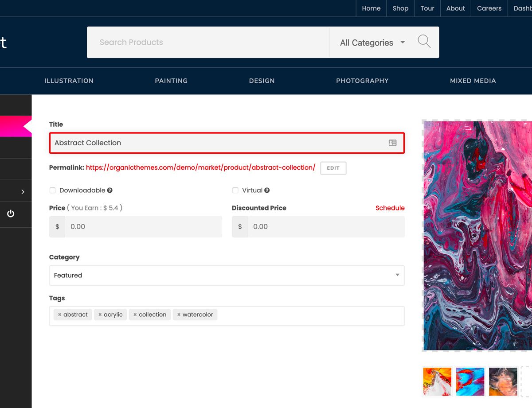Click the permalink Edit button
Screen dimensions: 532x408
click(333, 168)
